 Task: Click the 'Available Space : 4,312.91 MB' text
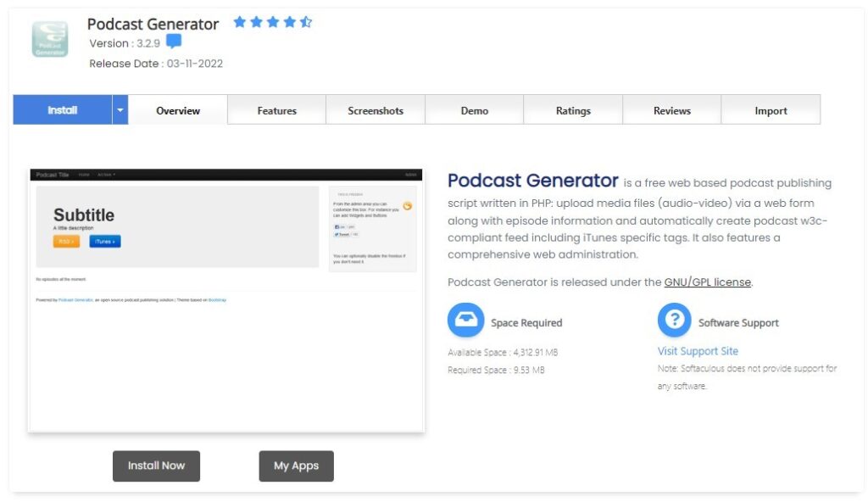point(503,352)
